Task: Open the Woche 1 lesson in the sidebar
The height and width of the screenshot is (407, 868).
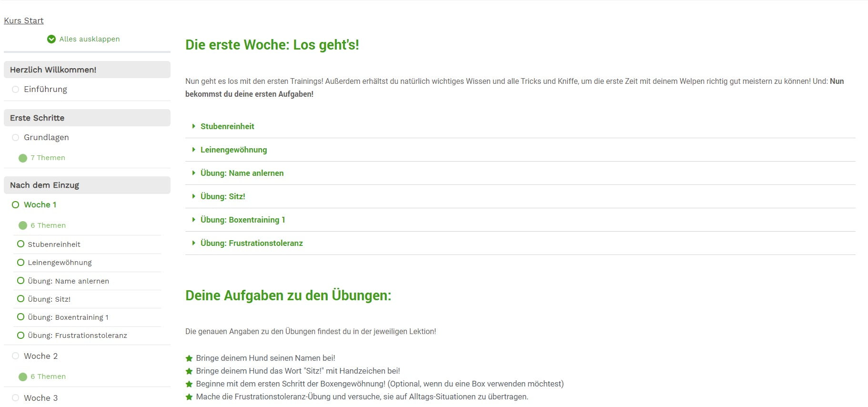Action: tap(40, 204)
